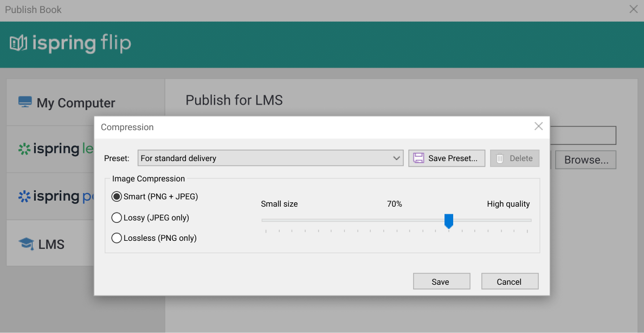
Task: Click the floppy disk icon on Save Preset
Action: 418,158
